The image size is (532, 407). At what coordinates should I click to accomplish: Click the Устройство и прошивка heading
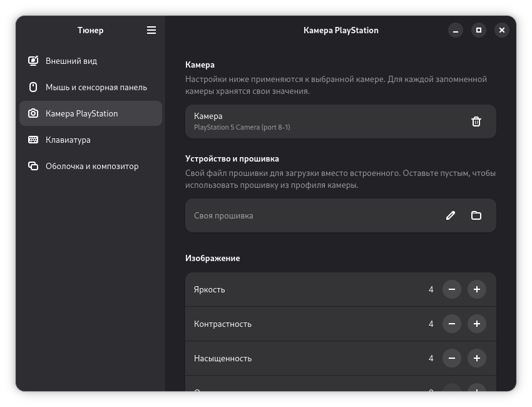point(232,159)
